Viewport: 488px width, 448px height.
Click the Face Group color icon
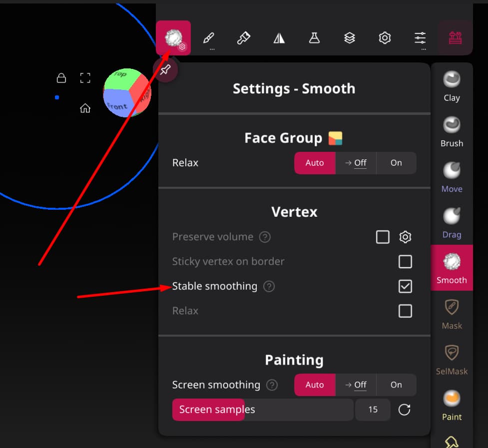click(x=335, y=138)
